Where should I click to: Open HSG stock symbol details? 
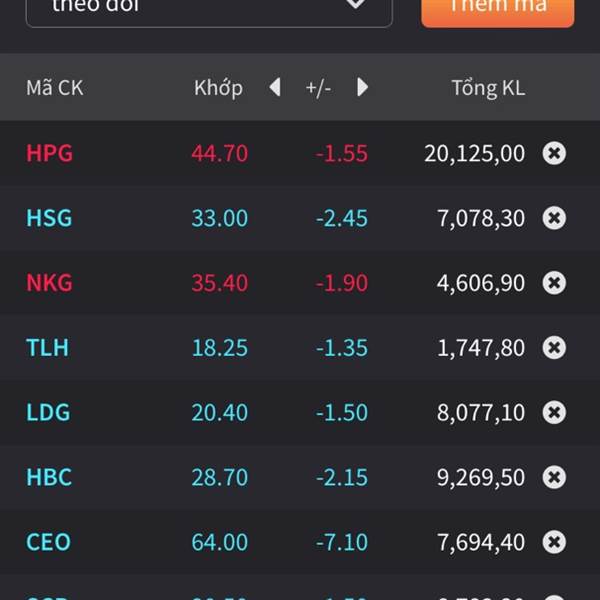click(50, 218)
